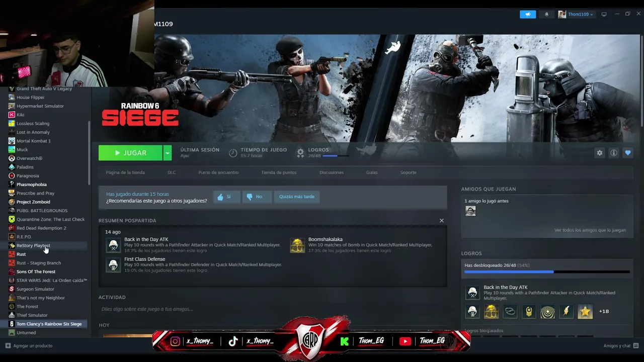Select Hypermarket Simulator in the library
The height and width of the screenshot is (362, 644).
pos(40,106)
